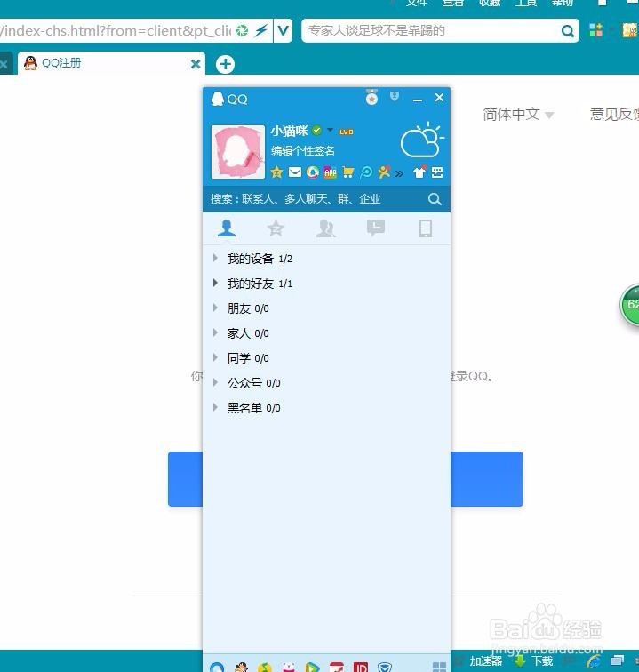
Task: Expand the 公众号 group arrow
Action: [x=216, y=382]
